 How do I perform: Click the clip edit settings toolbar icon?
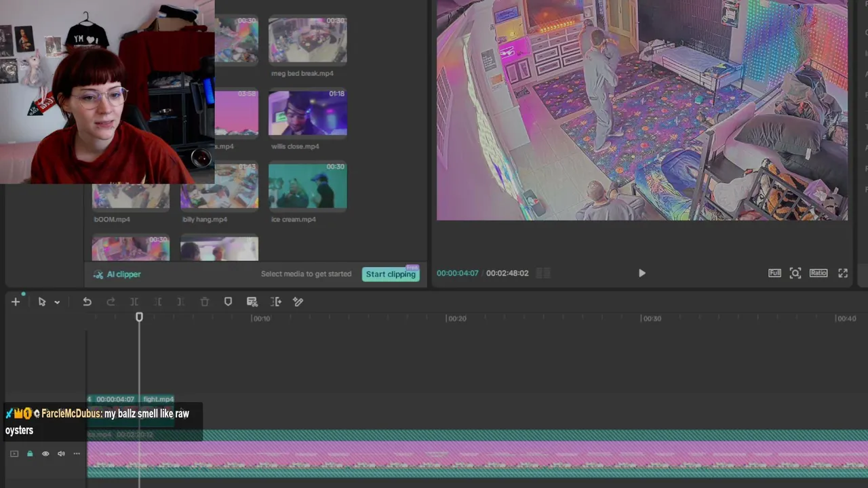click(252, 302)
